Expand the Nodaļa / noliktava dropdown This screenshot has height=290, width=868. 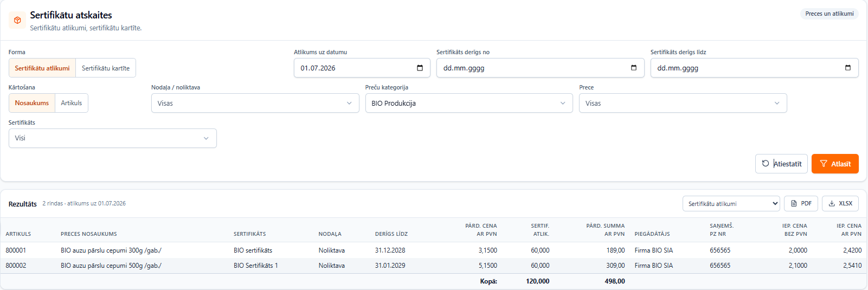(255, 103)
